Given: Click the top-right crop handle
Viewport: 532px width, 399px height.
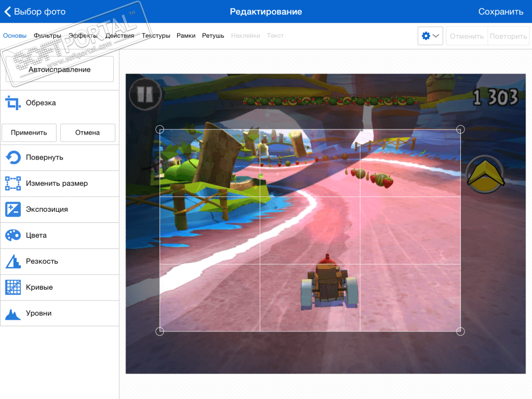Looking at the screenshot, I should 460,129.
